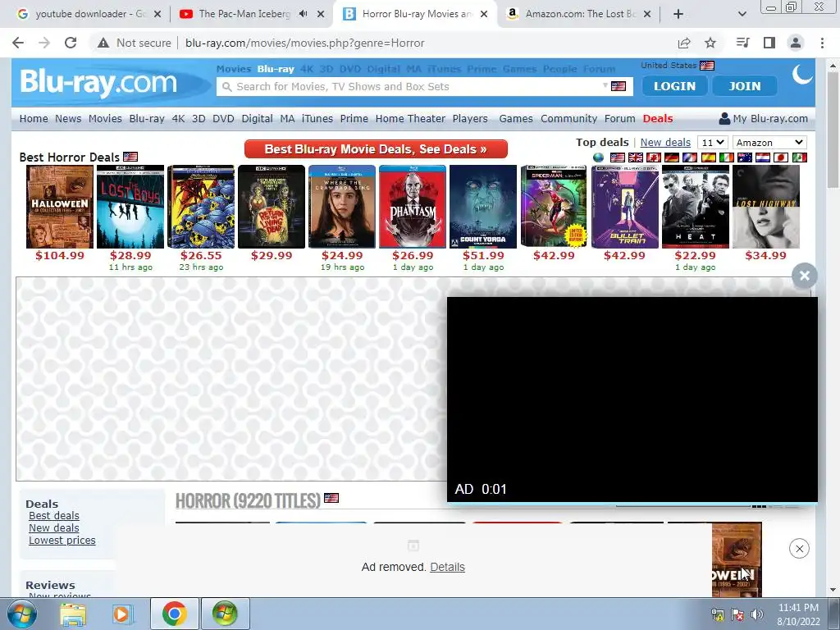Screen dimensions: 840x630
Task: Click the United States flag in header
Action: (x=707, y=66)
